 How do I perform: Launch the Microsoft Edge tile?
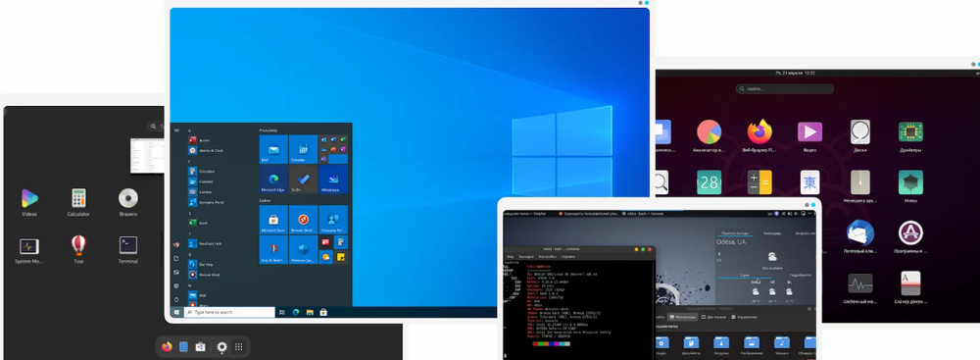click(x=273, y=180)
